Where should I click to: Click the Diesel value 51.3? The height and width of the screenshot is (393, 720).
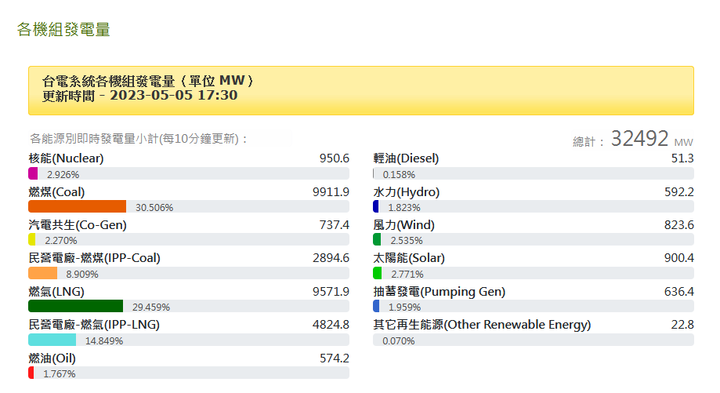point(682,158)
